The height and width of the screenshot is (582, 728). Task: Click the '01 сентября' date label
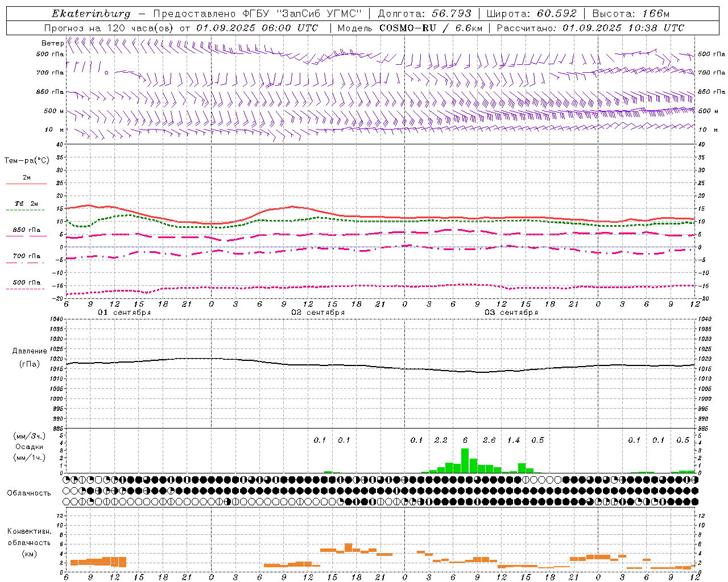(x=125, y=312)
